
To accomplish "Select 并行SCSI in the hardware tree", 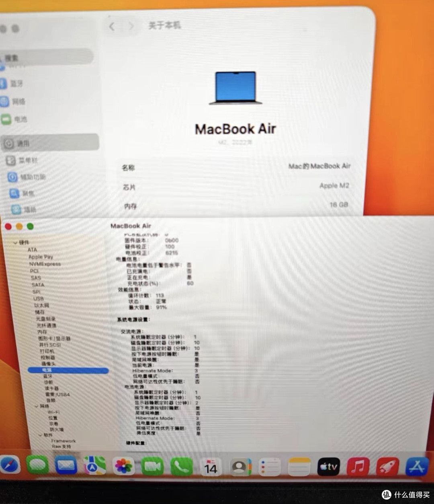I will [50, 345].
